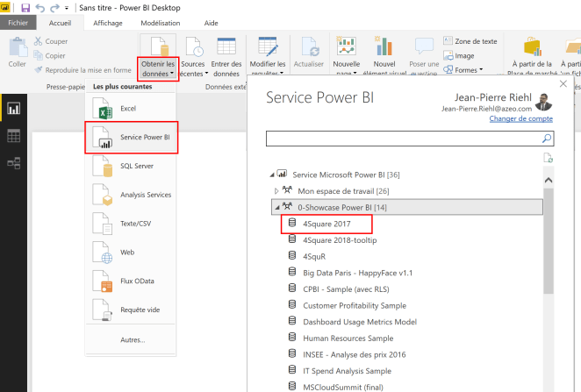Insert a Zone de texte
The image size is (581, 392).
[470, 41]
